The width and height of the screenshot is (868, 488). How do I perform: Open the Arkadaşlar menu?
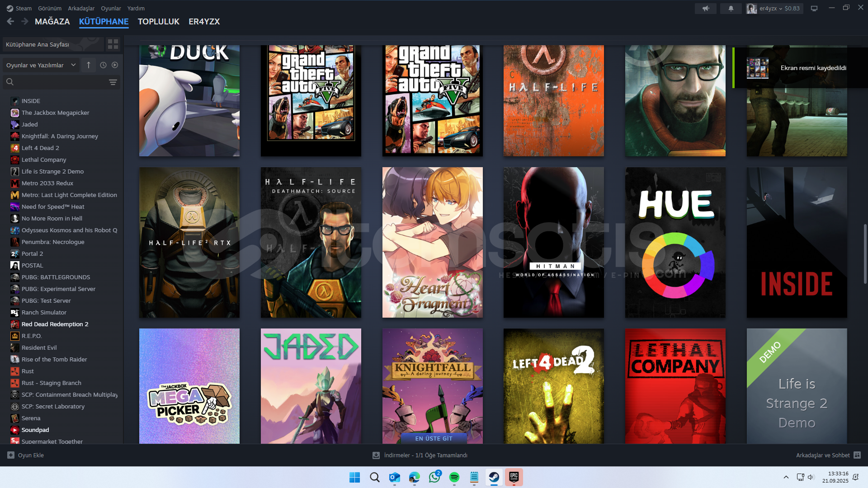(x=81, y=8)
